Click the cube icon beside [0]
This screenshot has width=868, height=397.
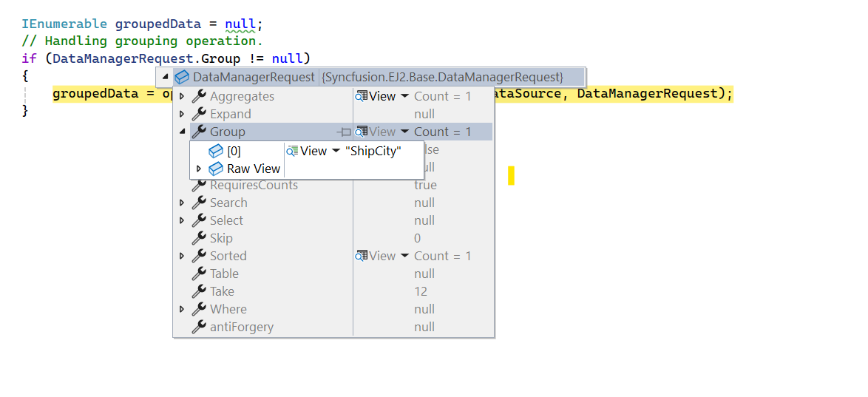[x=216, y=151]
